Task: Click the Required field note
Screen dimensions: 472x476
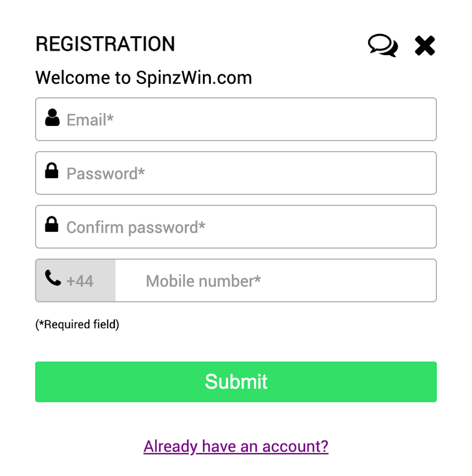Action: 78,324
